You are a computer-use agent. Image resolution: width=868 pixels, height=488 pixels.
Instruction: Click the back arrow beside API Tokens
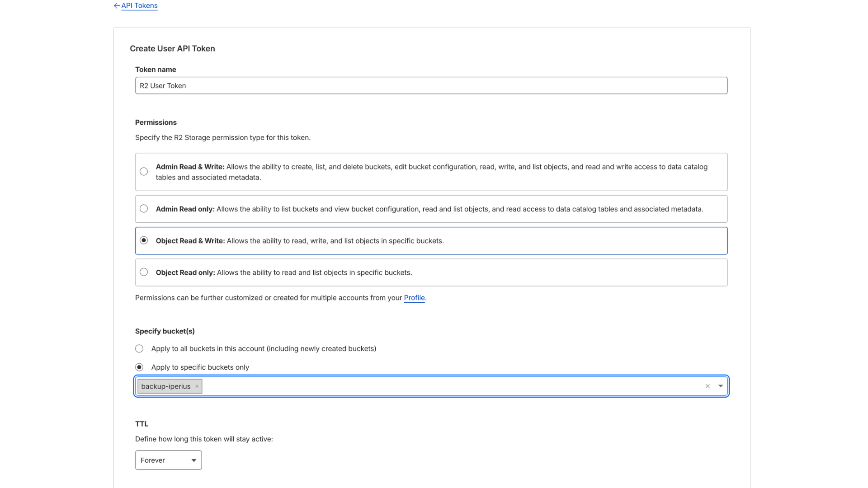click(117, 6)
